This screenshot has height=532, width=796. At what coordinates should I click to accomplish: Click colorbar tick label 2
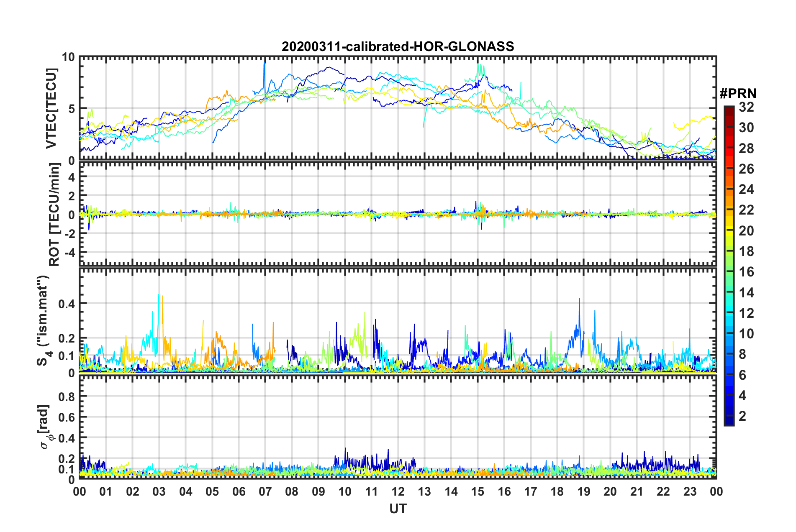pyautogui.click(x=742, y=416)
